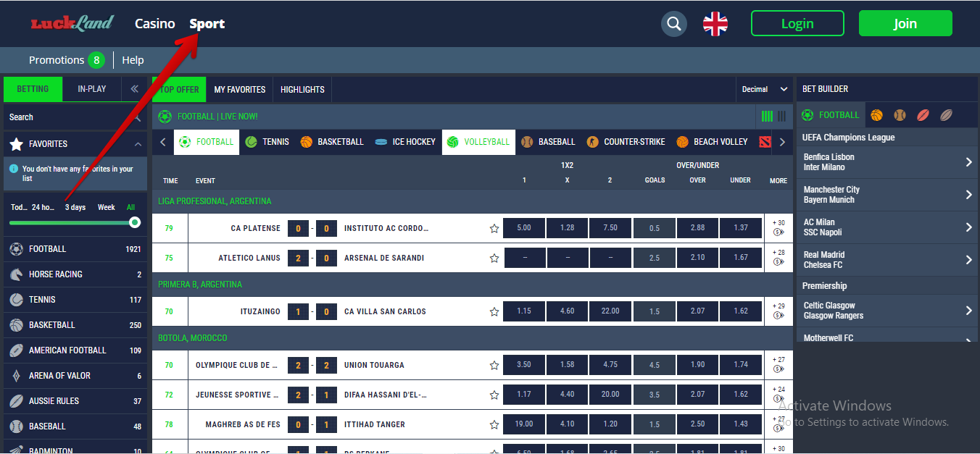Favorite the Jeunesse Sportive match with its star
The image size is (980, 454).
coord(494,395)
